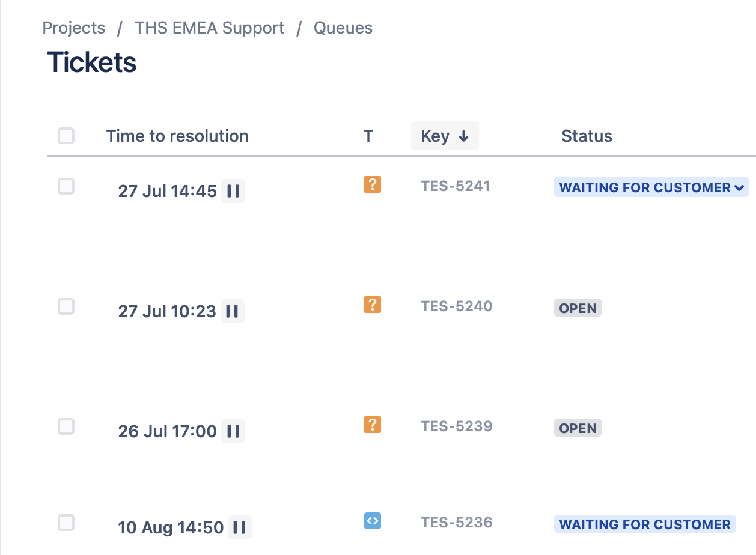Open the question-mark issue type icon for TES-5241
Image resolution: width=756 pixels, height=555 pixels.
pyautogui.click(x=372, y=184)
